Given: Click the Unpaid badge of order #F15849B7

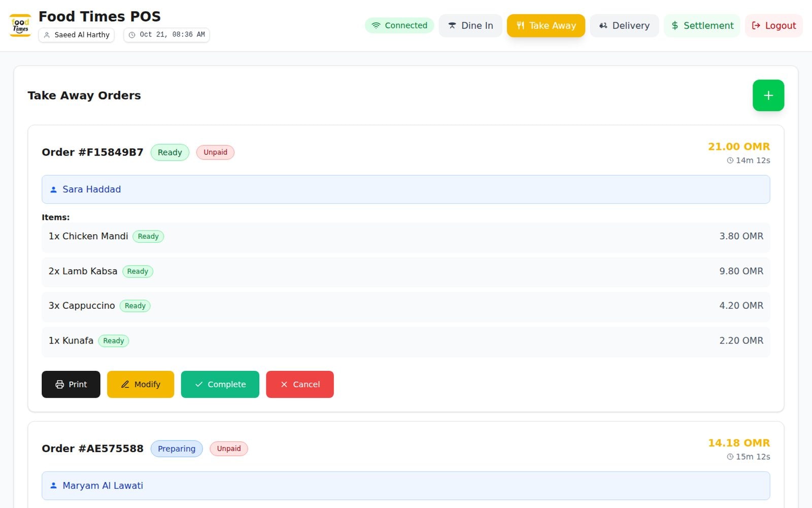Looking at the screenshot, I should click(215, 152).
